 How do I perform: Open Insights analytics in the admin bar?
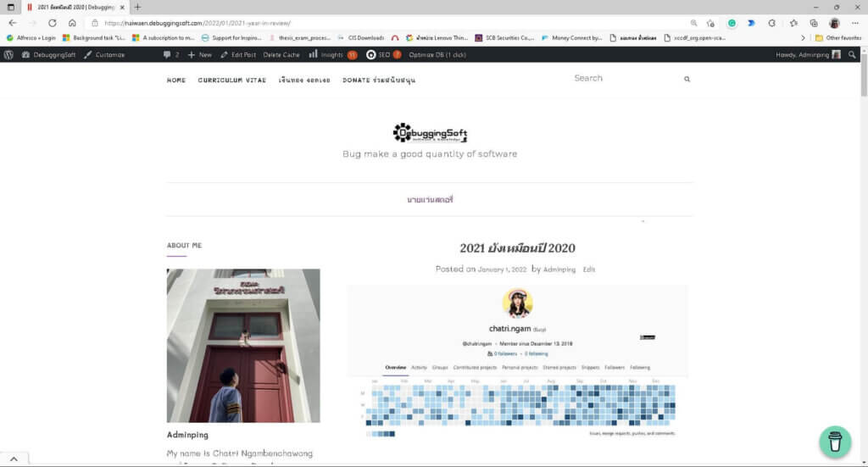pyautogui.click(x=332, y=55)
